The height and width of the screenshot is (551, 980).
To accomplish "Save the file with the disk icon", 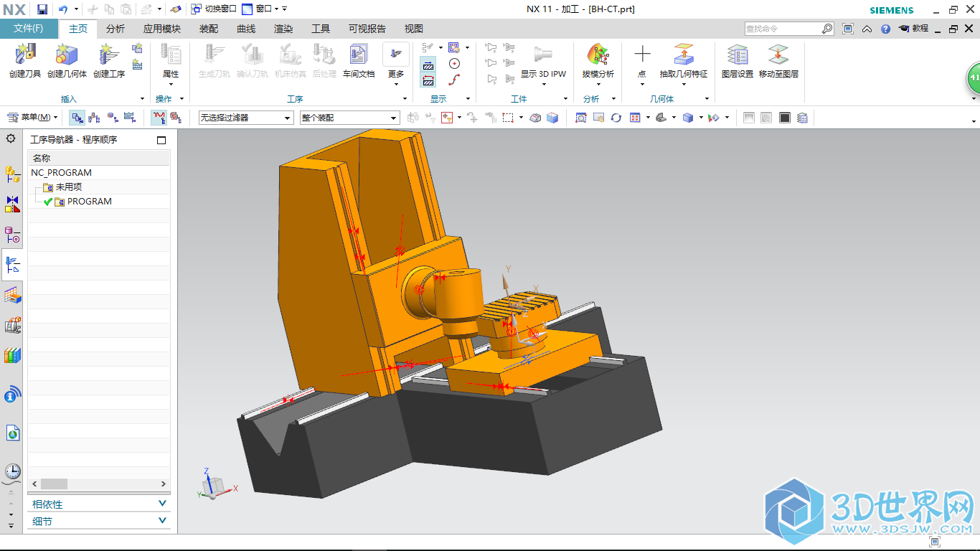I will coord(42,9).
